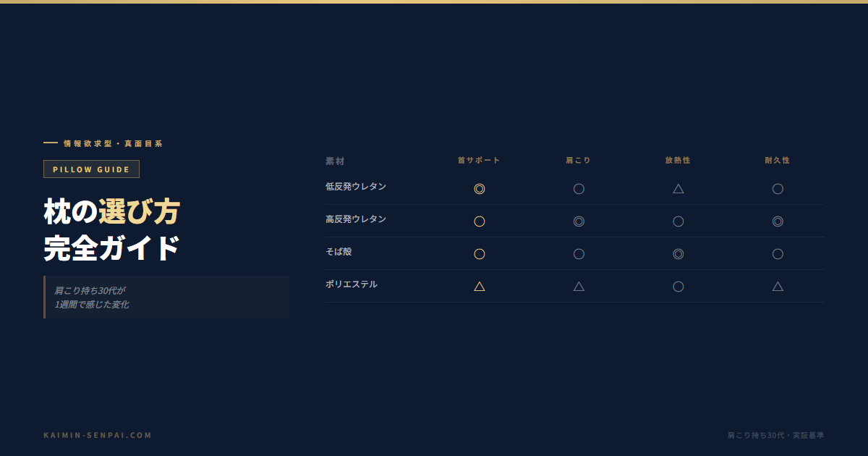This screenshot has height=456, width=868.
Task: Click the 肩こり持ち30代 quote box
Action: [x=166, y=297]
